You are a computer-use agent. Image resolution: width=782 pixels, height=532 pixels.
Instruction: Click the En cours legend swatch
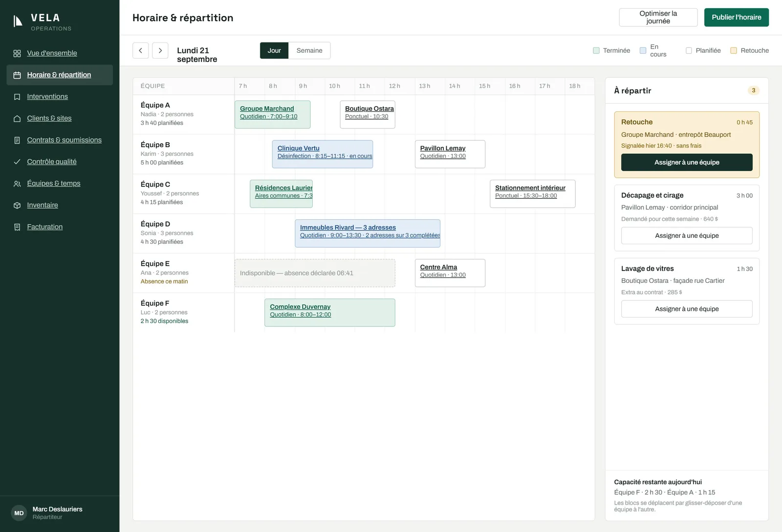coord(643,50)
